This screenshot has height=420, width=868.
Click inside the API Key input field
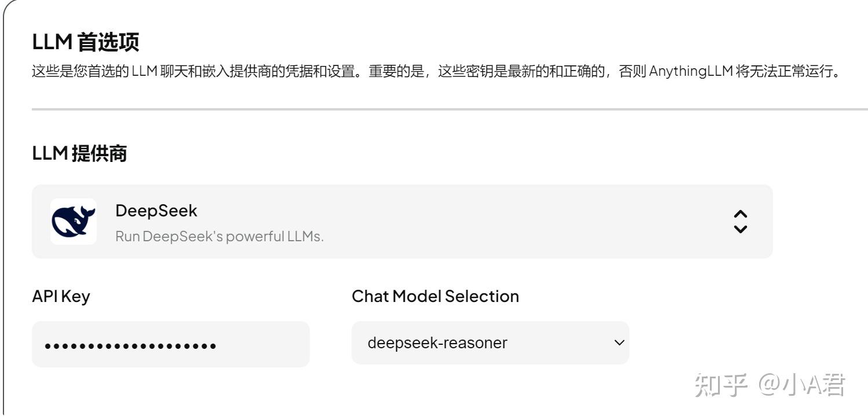click(x=171, y=344)
